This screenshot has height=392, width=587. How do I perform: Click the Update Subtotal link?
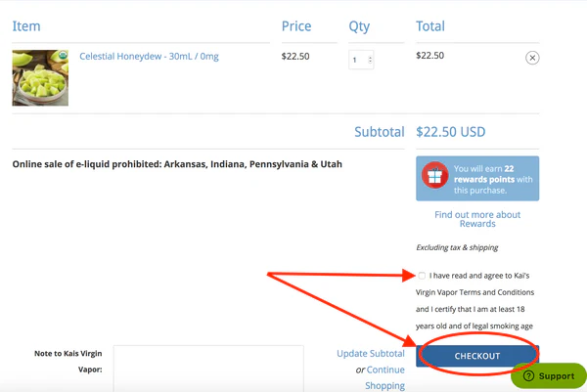click(x=370, y=353)
